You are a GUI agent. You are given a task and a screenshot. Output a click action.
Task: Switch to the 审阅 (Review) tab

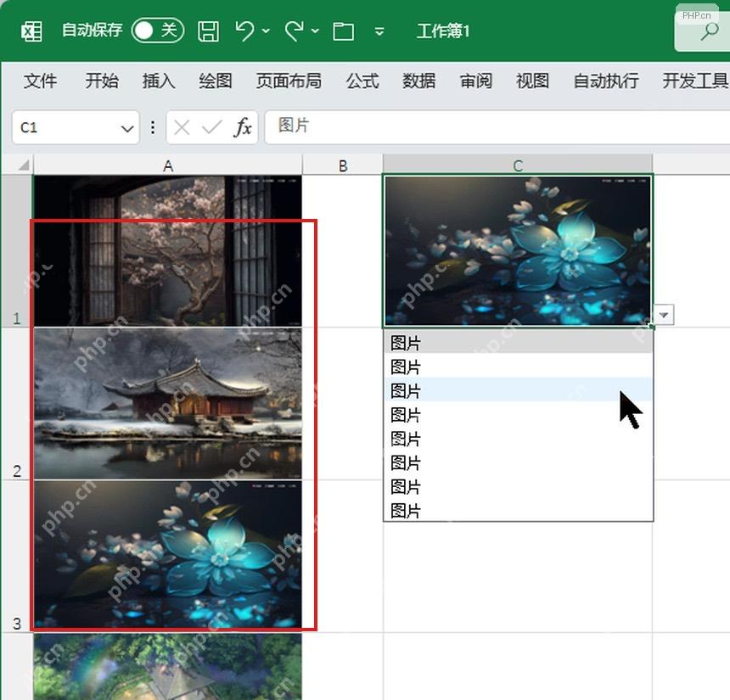tap(476, 81)
